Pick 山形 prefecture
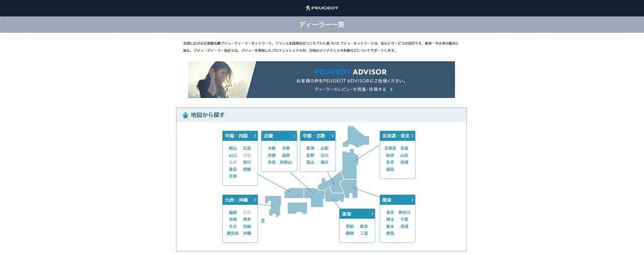 [x=405, y=155]
